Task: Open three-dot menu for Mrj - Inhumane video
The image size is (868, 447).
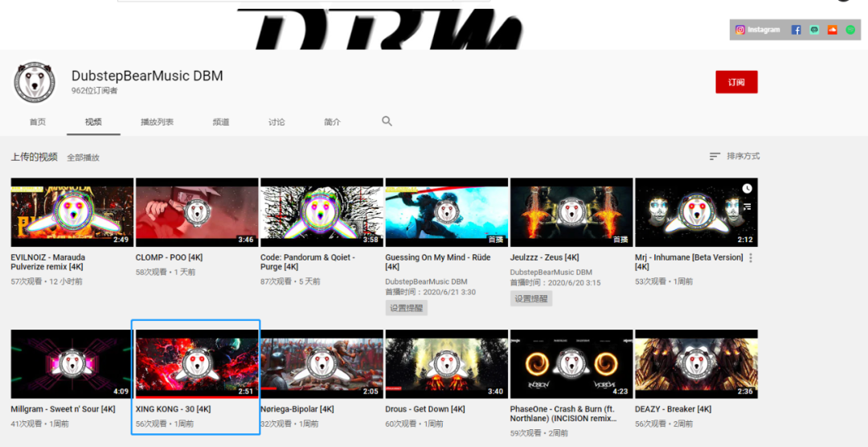Action: click(751, 258)
